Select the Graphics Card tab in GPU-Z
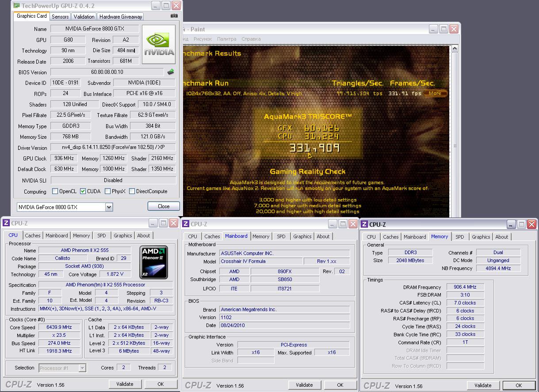This screenshot has height=392, width=539. point(32,16)
